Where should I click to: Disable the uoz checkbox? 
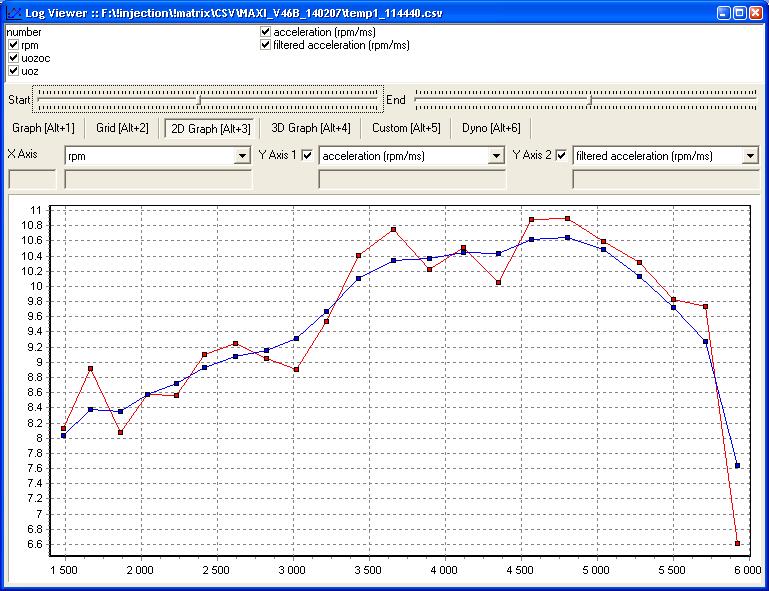click(x=13, y=71)
